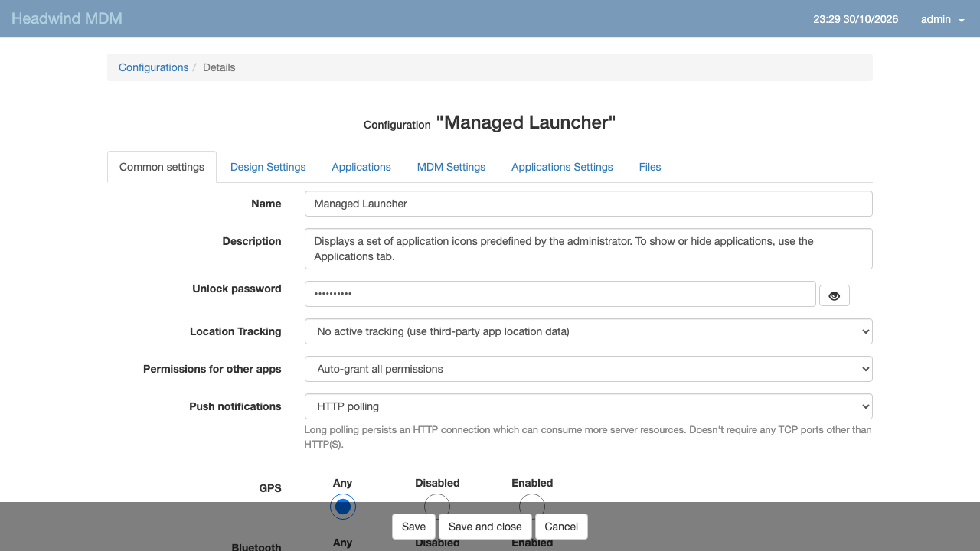
Task: Show unlock password with the eye icon
Action: 835,295
